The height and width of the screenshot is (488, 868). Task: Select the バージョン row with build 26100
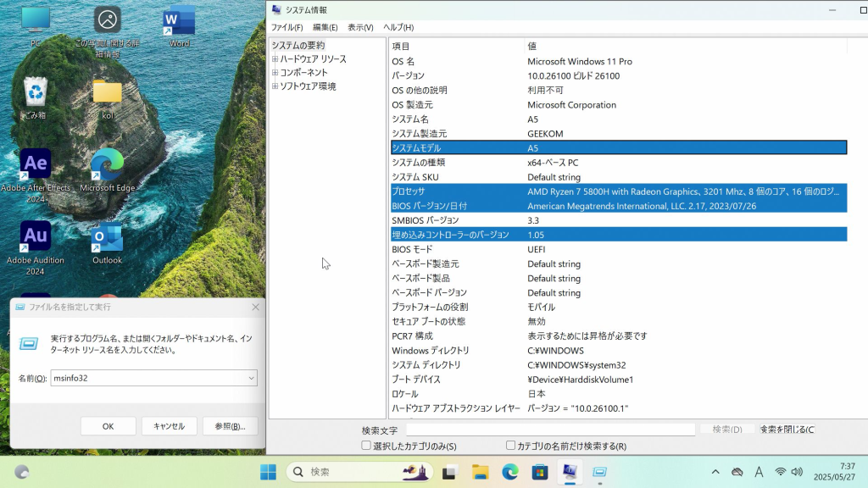619,75
